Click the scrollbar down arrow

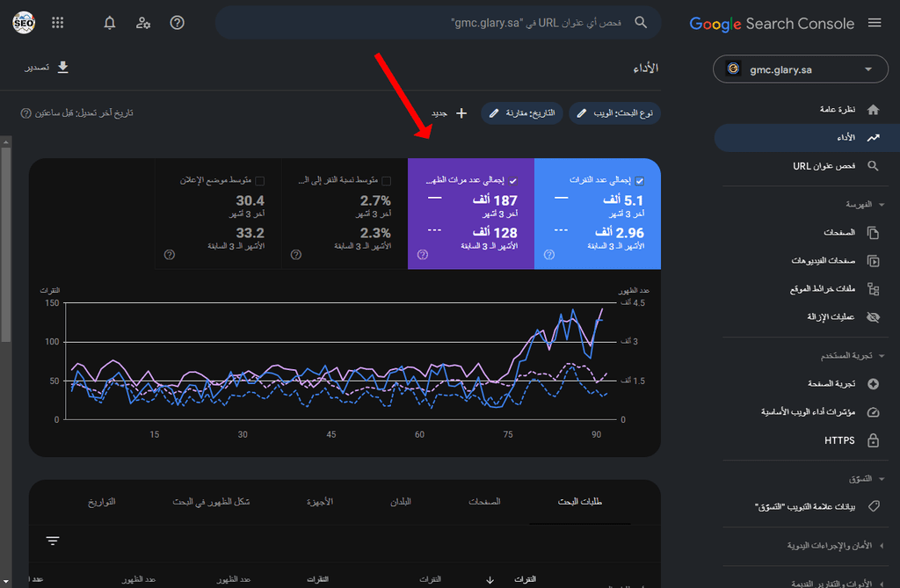[6, 583]
